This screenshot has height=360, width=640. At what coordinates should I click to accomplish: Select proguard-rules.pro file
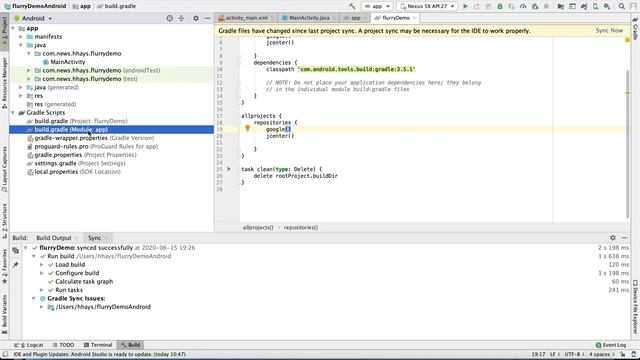[96, 147]
